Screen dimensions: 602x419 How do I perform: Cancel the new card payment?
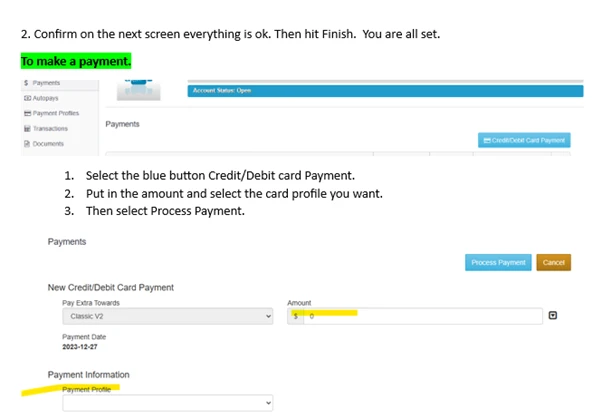coord(553,262)
